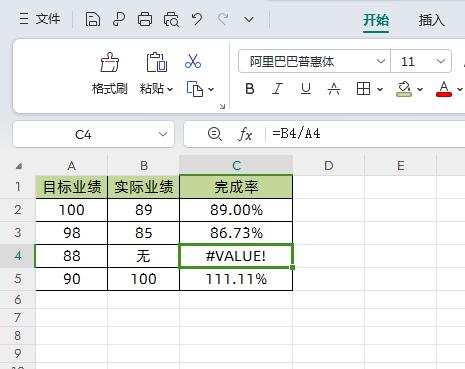Select cell B4 containing 无
Screen dimensions: 465x369
point(143,256)
